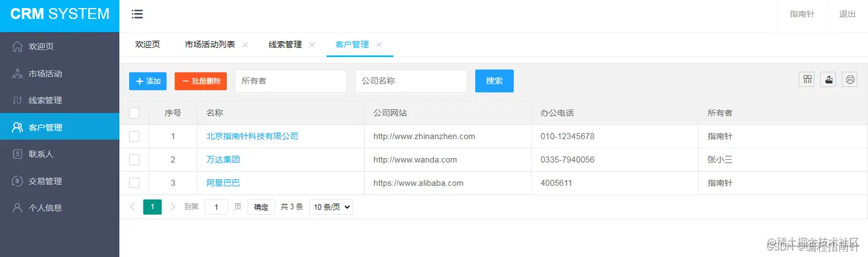868x257 pixels.
Task: Switch to the 市场活动列表 tab
Action: (210, 44)
